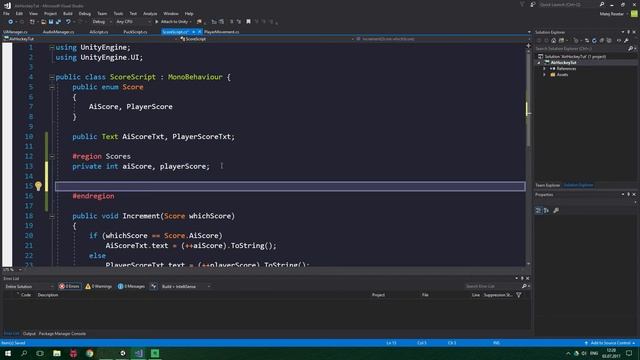The height and width of the screenshot is (360, 640).
Task: Click the Save All icon
Action: point(58,22)
